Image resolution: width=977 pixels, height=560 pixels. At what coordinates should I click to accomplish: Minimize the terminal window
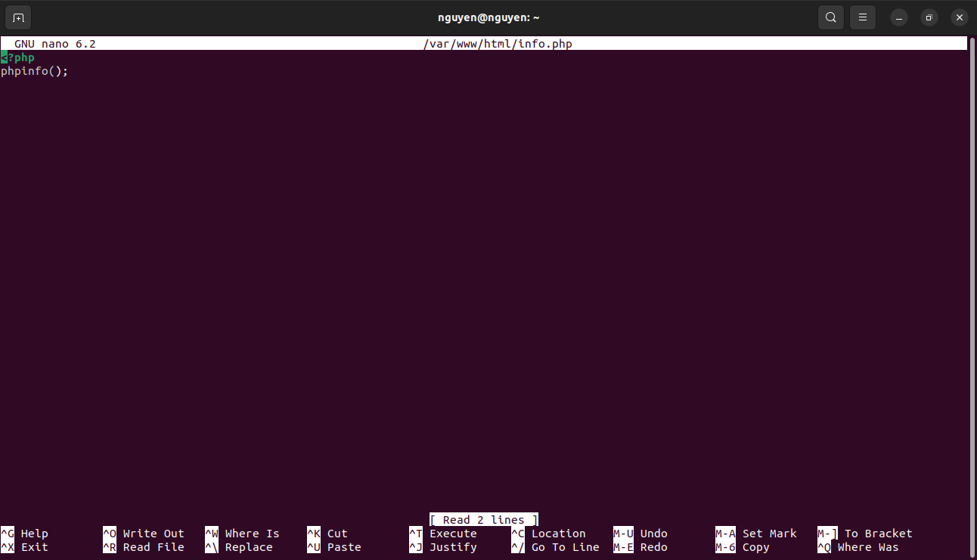[899, 17]
